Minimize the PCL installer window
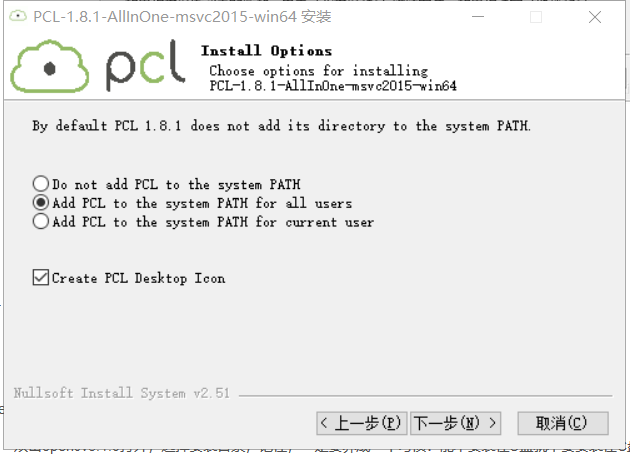 478,17
